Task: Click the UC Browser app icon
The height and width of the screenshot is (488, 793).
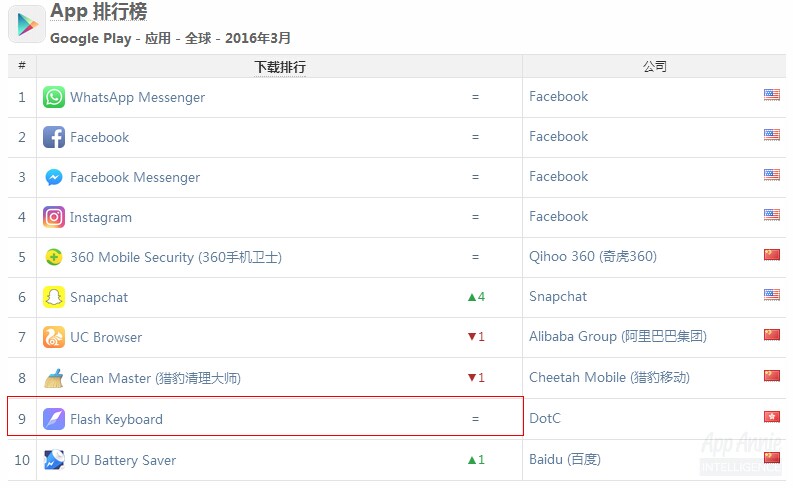Action: 54,337
